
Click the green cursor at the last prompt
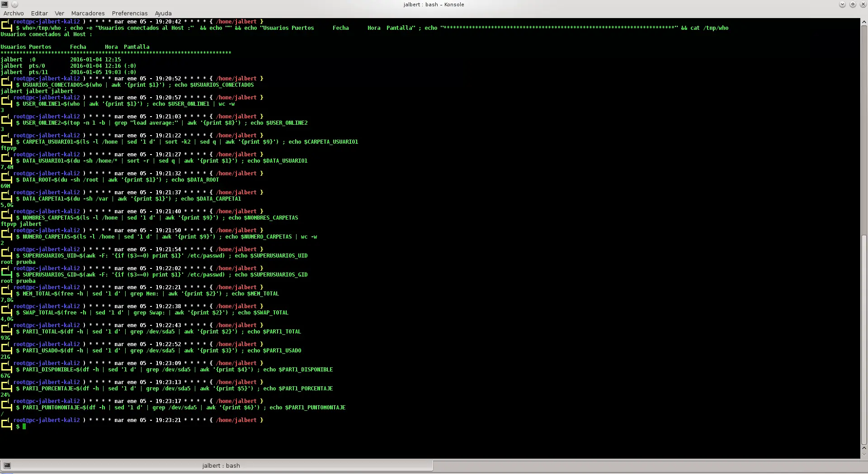coord(24,426)
